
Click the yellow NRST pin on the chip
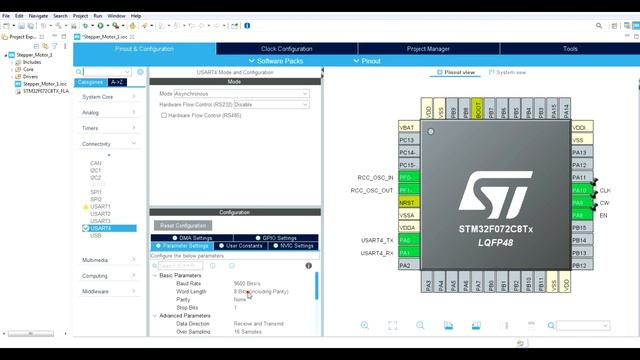point(409,202)
